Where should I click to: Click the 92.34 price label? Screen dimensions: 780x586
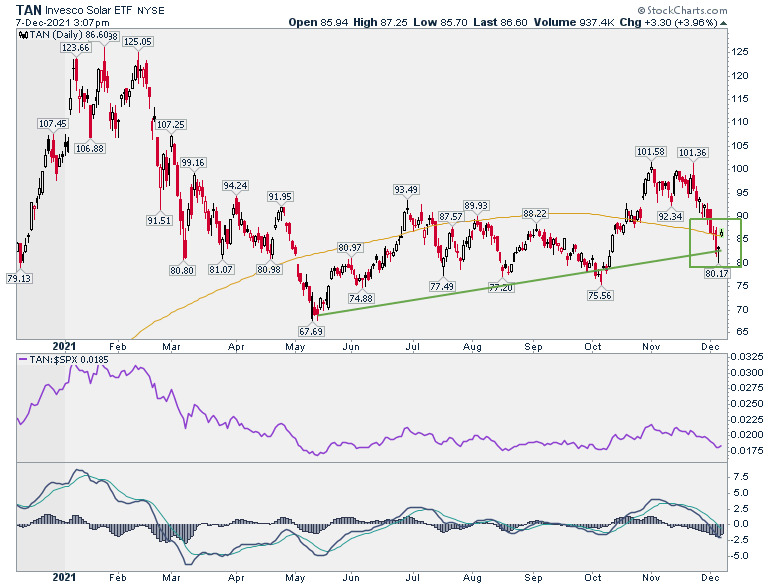[x=670, y=216]
